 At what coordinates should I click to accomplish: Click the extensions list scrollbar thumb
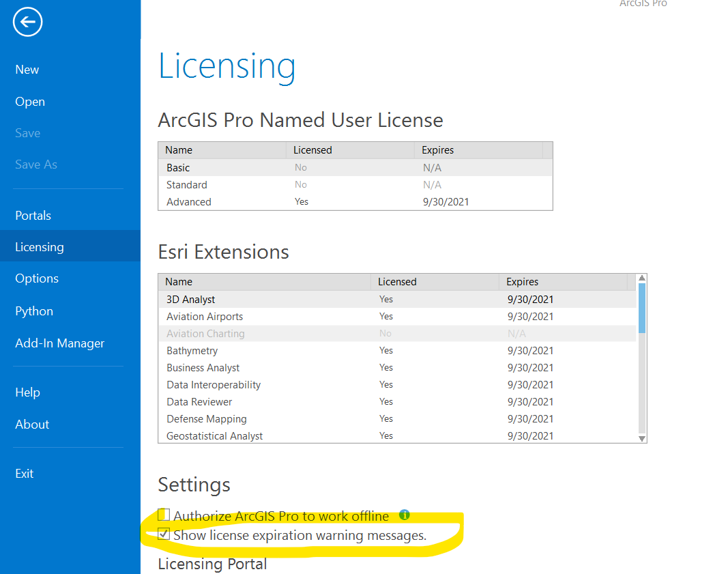point(641,307)
